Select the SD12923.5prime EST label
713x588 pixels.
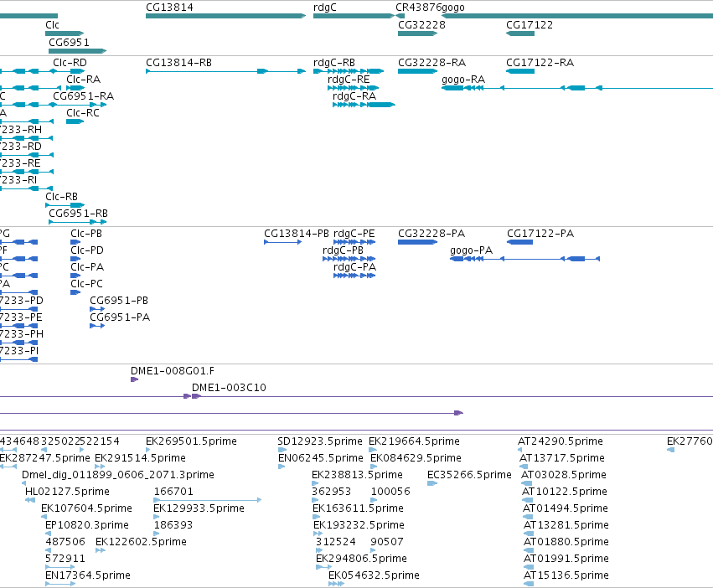tap(320, 441)
